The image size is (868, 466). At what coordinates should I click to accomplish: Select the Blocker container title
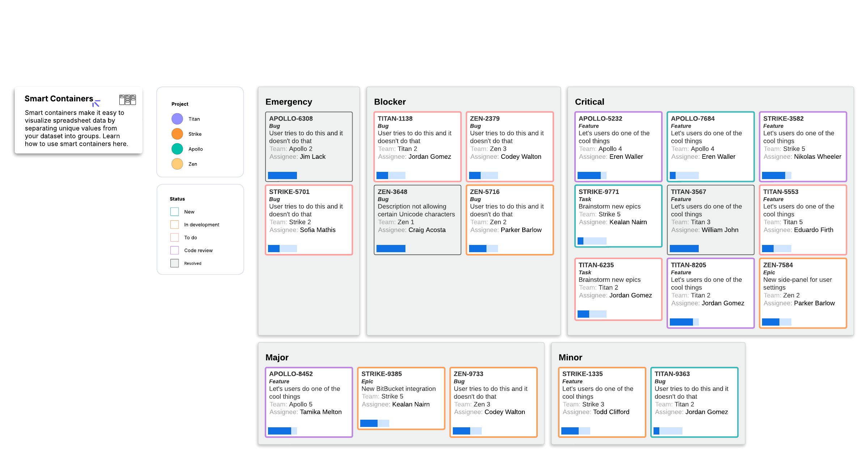pos(390,102)
